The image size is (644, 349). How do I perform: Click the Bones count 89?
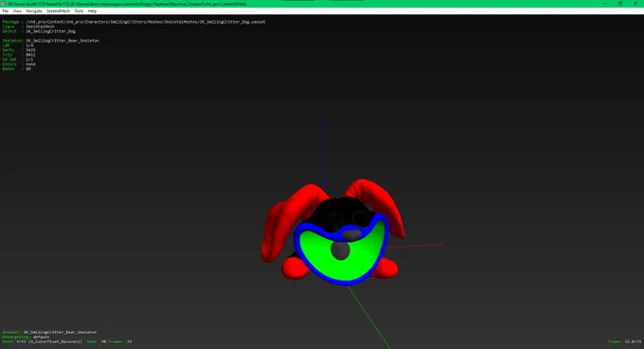[28, 69]
